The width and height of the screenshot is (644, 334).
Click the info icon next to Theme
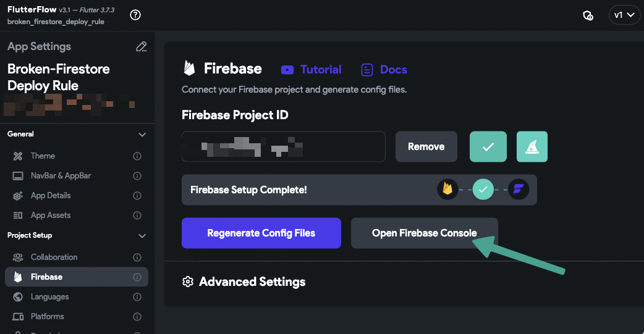coord(137,156)
